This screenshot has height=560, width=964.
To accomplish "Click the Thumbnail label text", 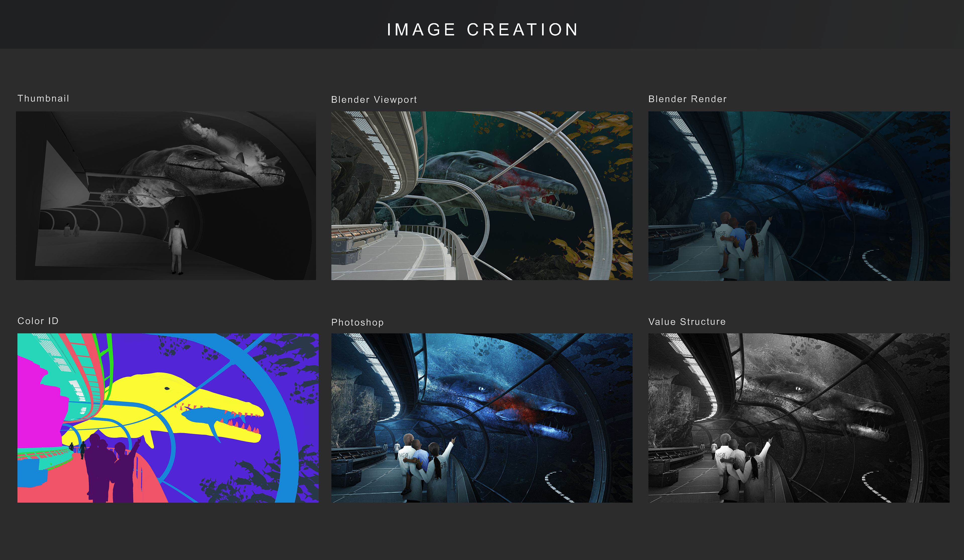I will coord(43,98).
